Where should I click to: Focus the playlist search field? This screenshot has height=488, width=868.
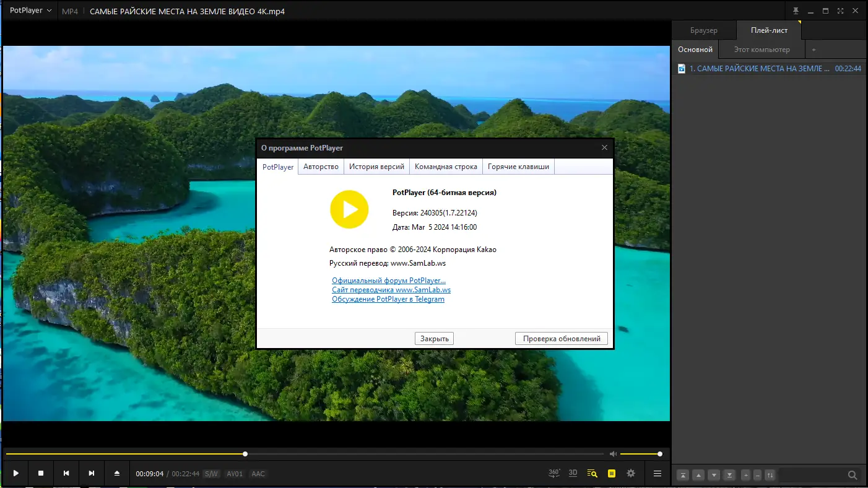[812, 475]
